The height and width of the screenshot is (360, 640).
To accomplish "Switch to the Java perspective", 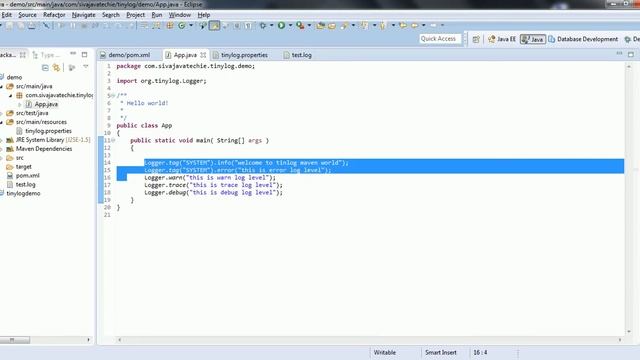I will point(533,39).
